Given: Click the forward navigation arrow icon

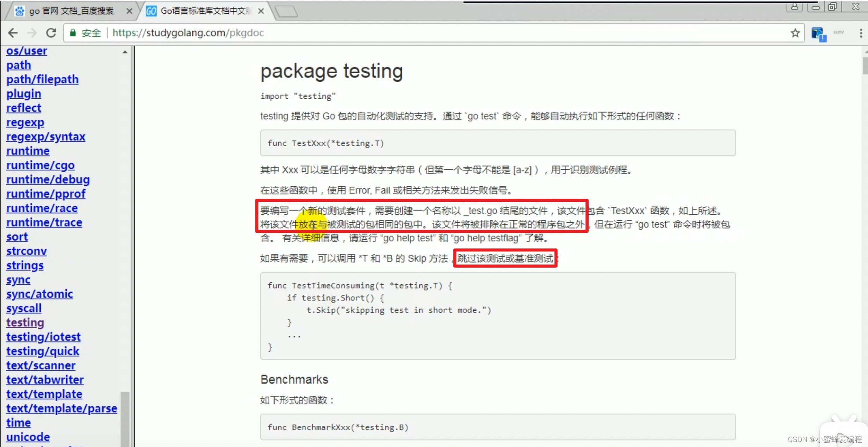Looking at the screenshot, I should (31, 33).
